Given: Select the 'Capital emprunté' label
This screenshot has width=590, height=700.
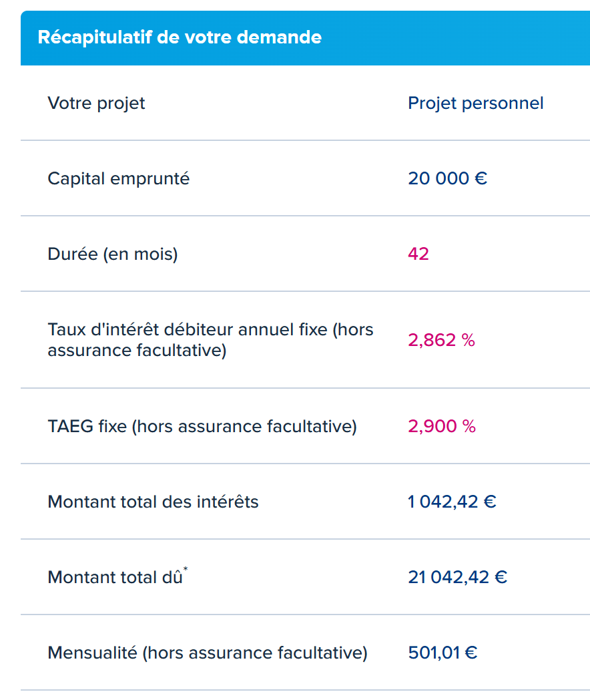Looking at the screenshot, I should [118, 178].
